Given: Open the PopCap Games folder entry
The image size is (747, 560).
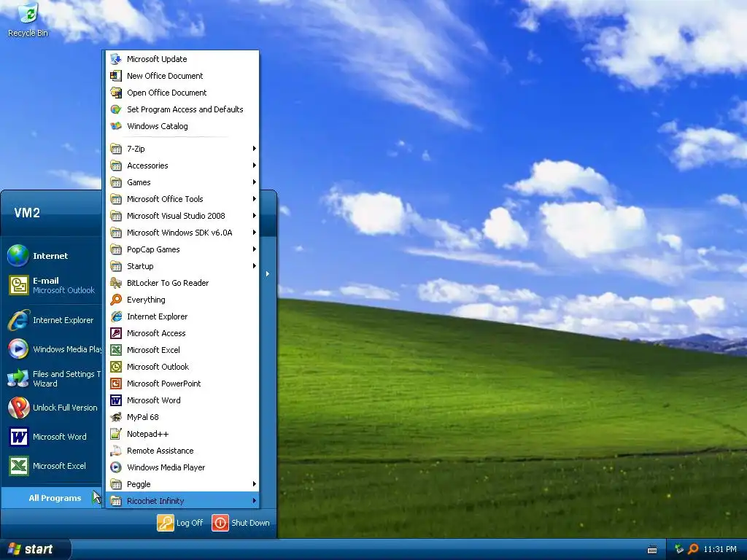Looking at the screenshot, I should 182,249.
